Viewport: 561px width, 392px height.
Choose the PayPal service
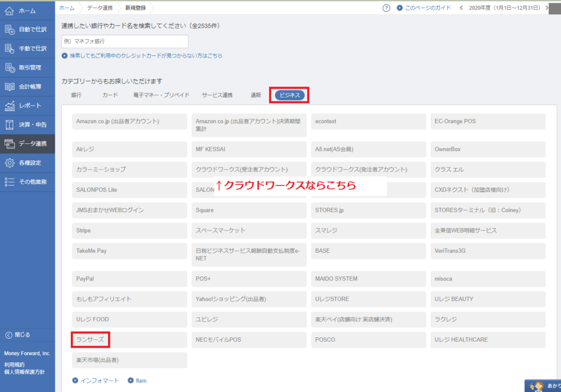coord(129,279)
